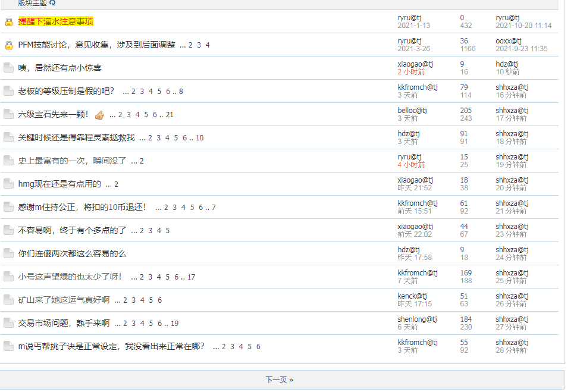The width and height of the screenshot is (580, 392).
Task: Open thread 关键时候还是得靠程灵素拯救我
Action: coord(76,137)
